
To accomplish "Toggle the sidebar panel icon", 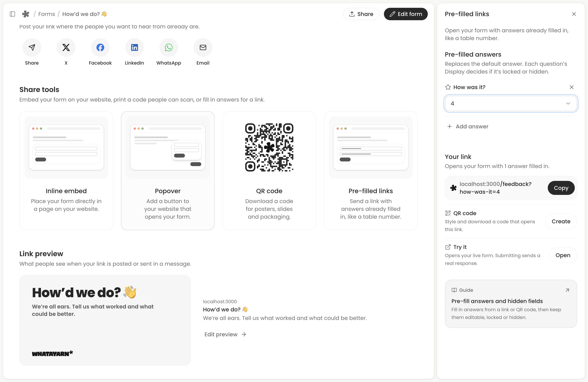I will (12, 14).
